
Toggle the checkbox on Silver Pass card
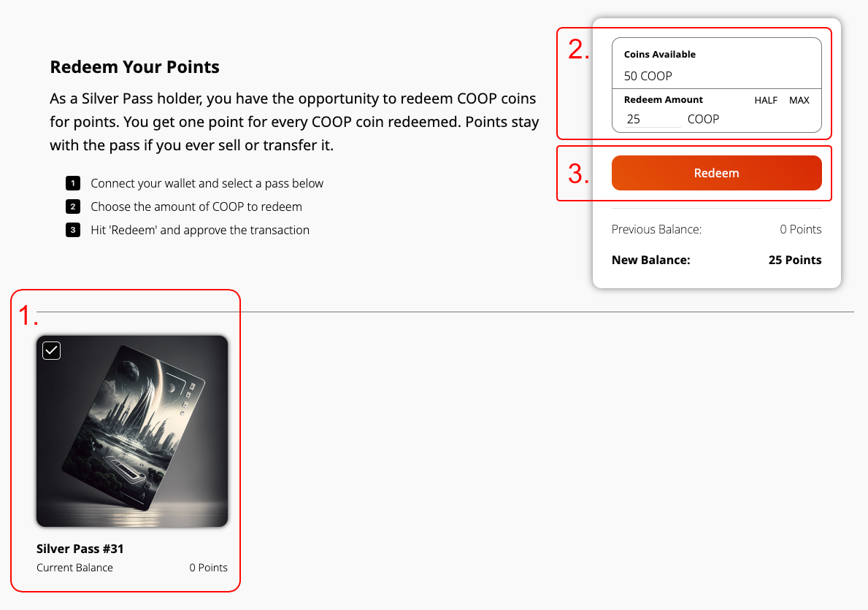click(52, 350)
